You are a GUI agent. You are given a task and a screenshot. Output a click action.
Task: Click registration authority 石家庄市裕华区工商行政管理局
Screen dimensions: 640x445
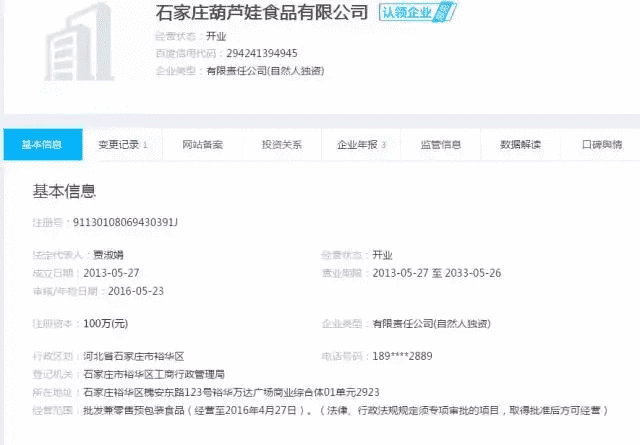[154, 374]
